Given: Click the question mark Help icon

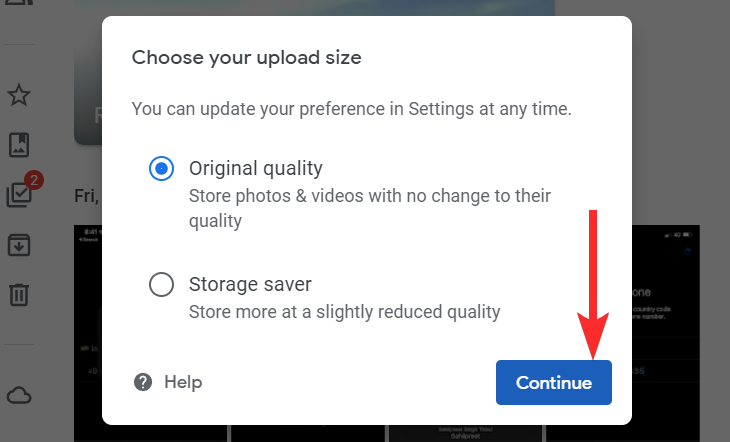Looking at the screenshot, I should pyautogui.click(x=144, y=382).
